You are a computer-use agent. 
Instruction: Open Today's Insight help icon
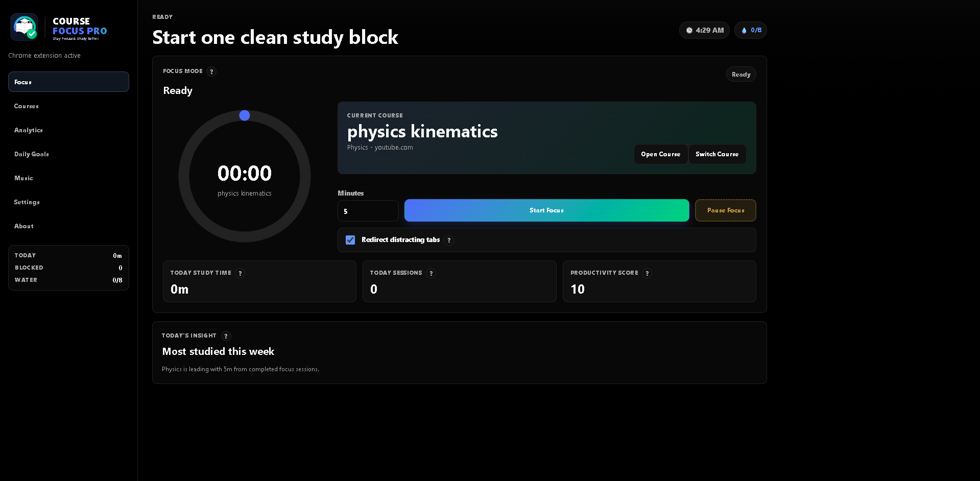(226, 336)
